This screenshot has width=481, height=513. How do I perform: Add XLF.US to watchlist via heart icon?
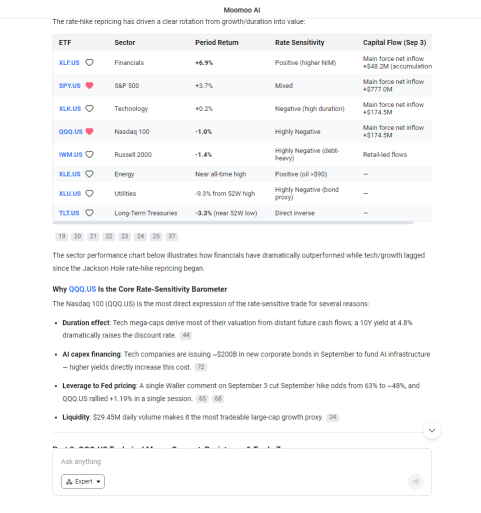89,62
